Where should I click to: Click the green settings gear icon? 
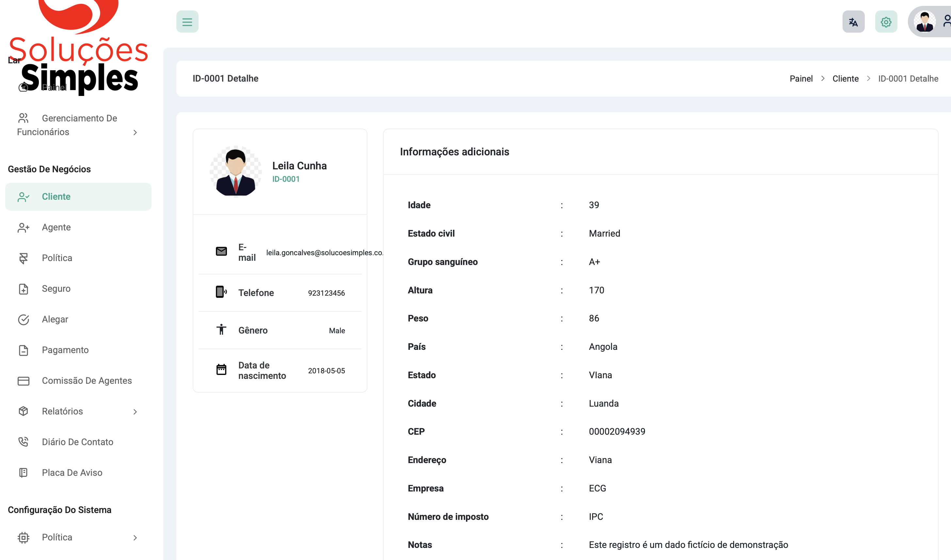coord(886,22)
